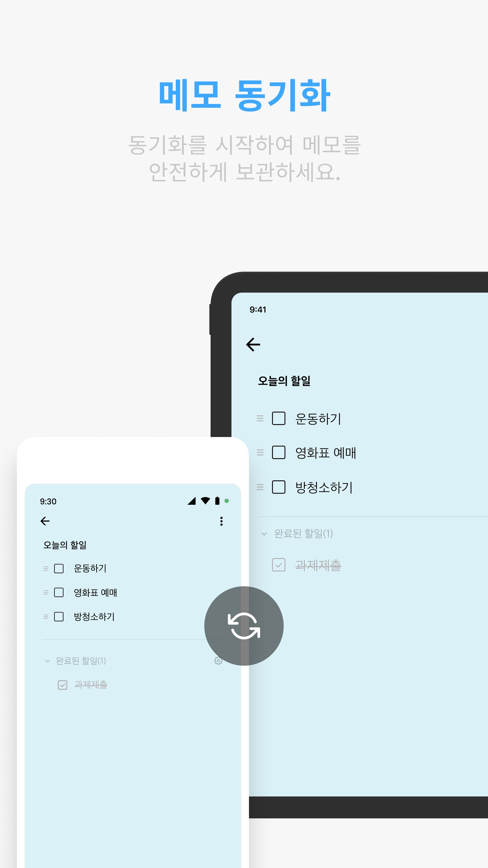Collapse 완료된 할일(1) chevron on tablet
The width and height of the screenshot is (488, 868).
(264, 534)
